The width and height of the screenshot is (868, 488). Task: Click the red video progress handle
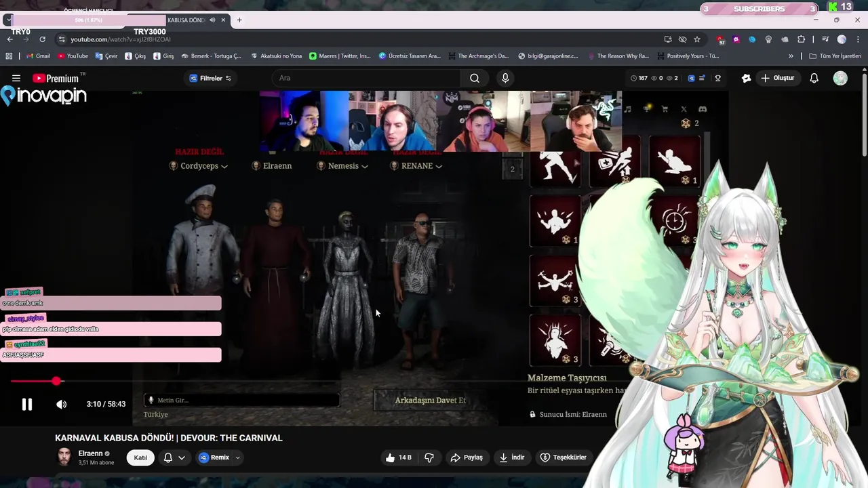pyautogui.click(x=56, y=382)
